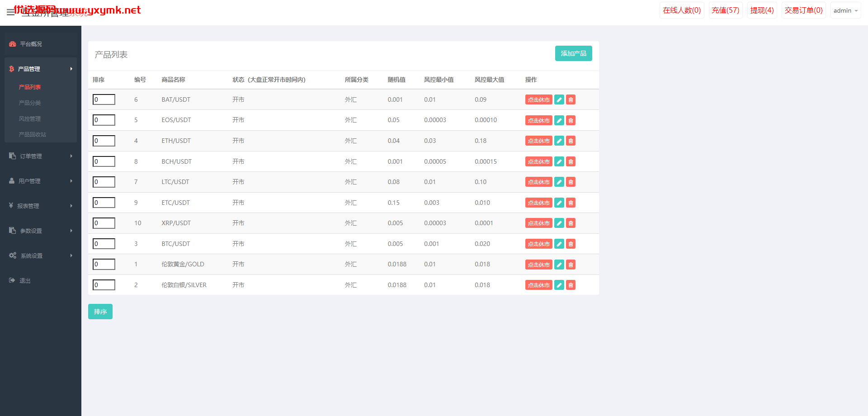Edit the ETC/USDT product with pencil icon
This screenshot has width=868, height=416.
(559, 203)
